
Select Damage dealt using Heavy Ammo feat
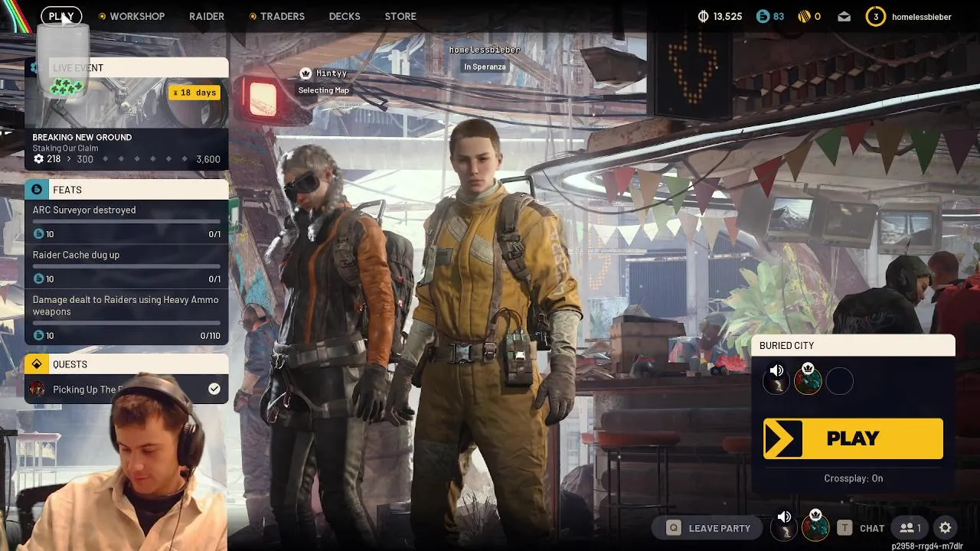pyautogui.click(x=126, y=318)
